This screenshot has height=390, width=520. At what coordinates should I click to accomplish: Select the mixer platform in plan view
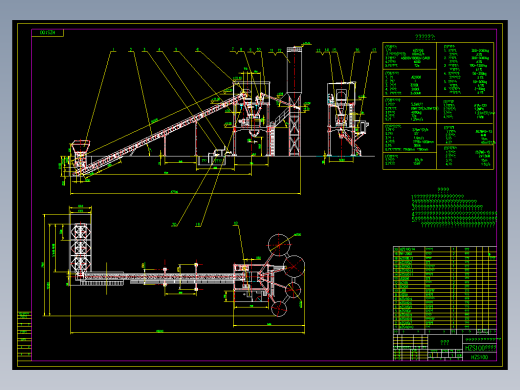tap(251, 282)
